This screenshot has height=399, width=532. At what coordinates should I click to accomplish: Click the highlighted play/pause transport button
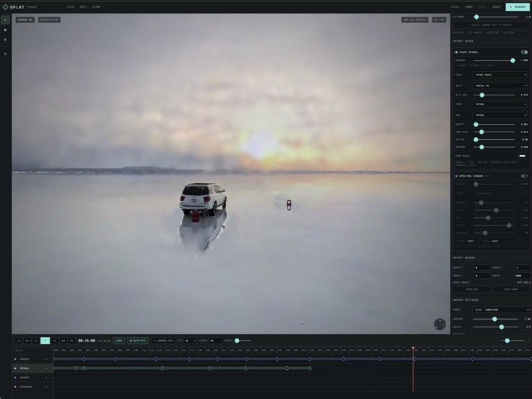click(x=45, y=341)
